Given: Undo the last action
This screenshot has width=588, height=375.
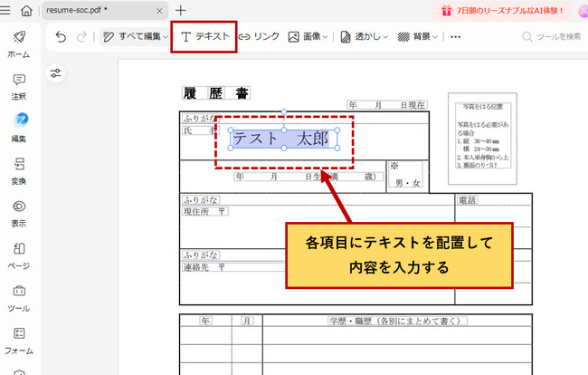Looking at the screenshot, I should tap(61, 37).
